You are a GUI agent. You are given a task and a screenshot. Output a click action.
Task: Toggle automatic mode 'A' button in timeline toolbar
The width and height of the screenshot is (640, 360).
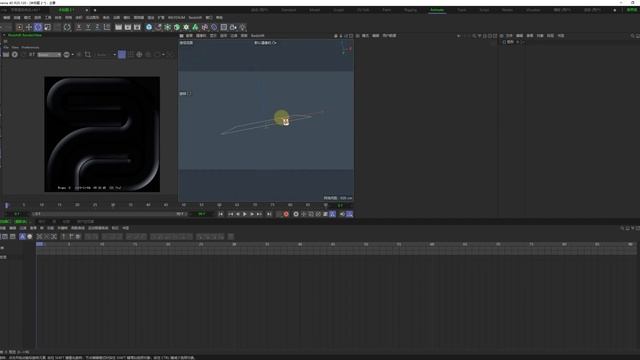(22, 237)
